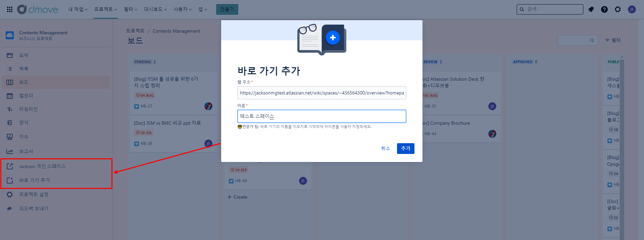Viewport: 644px width, 240px height.
Task: Open the help question mark icon
Action: pyautogui.click(x=604, y=9)
